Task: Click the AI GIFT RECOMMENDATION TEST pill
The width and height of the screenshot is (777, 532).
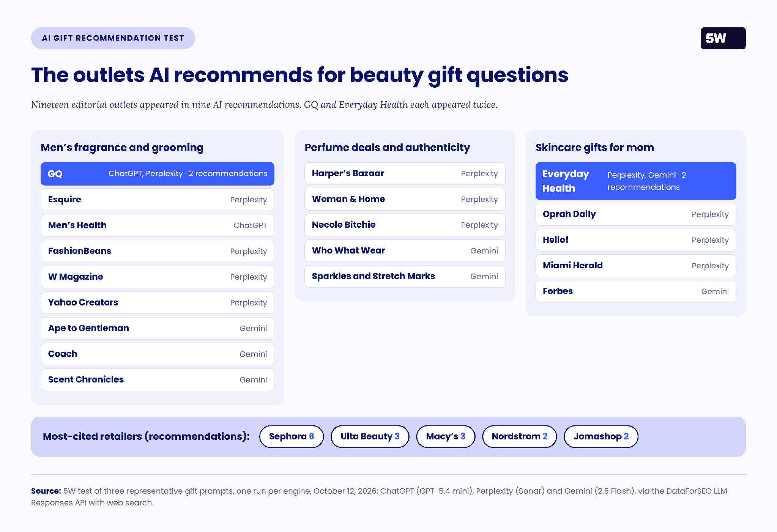Action: pyautogui.click(x=113, y=38)
